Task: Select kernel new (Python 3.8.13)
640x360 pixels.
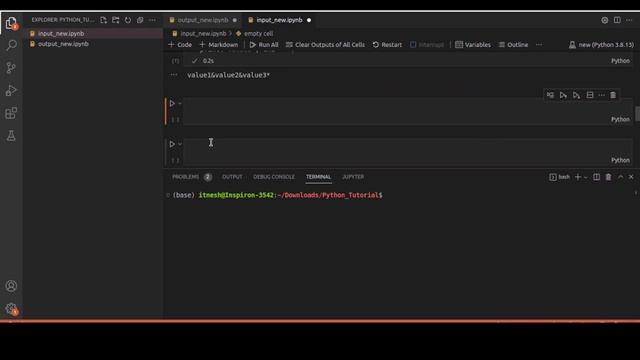Action: click(601, 44)
